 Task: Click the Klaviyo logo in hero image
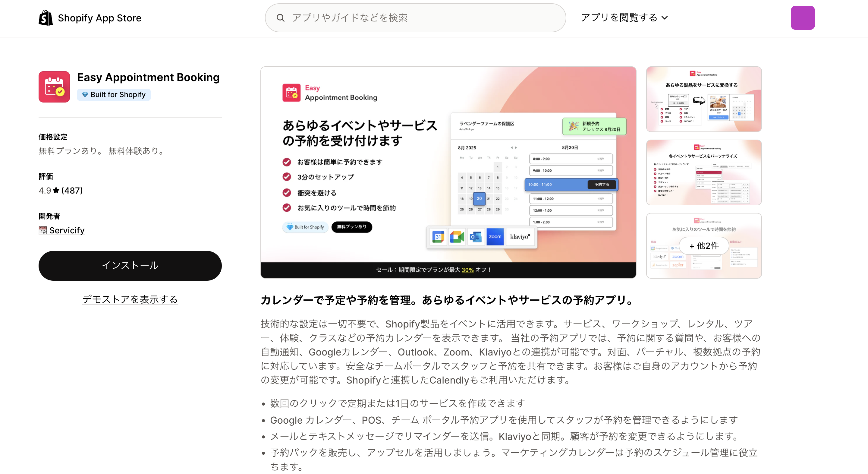(520, 237)
